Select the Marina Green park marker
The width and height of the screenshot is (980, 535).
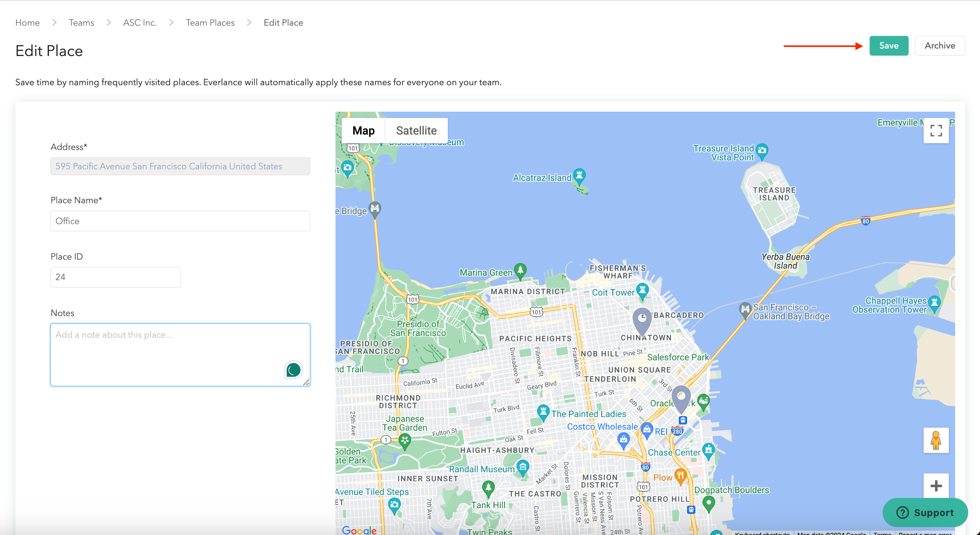[520, 270]
